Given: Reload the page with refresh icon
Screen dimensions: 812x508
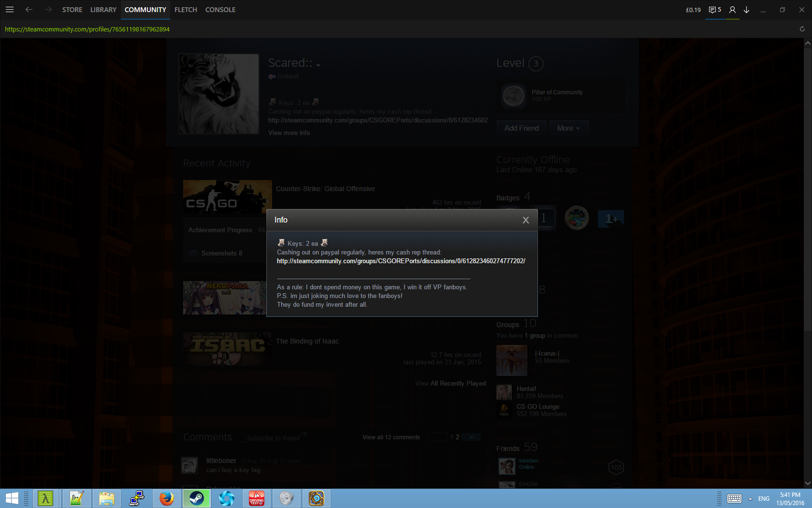Looking at the screenshot, I should [x=802, y=29].
